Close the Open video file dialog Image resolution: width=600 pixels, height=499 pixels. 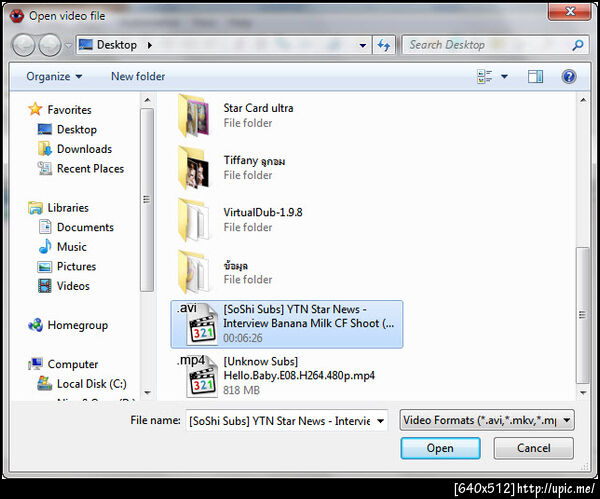(570, 11)
